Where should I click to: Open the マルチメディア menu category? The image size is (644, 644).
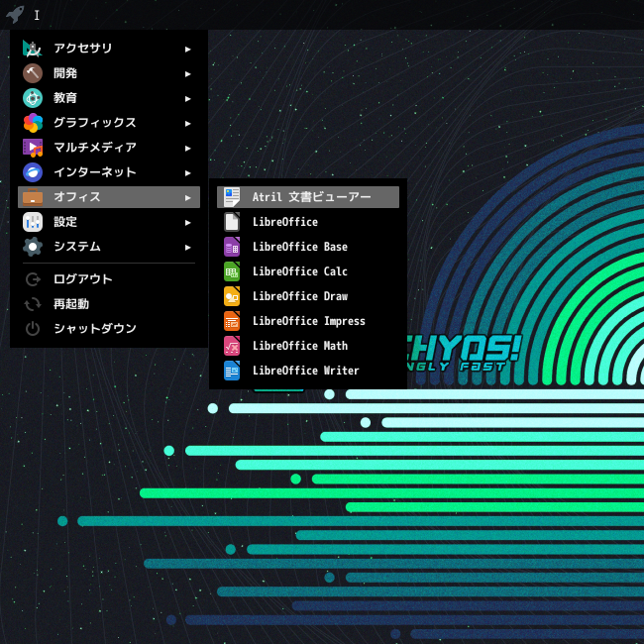(x=109, y=148)
